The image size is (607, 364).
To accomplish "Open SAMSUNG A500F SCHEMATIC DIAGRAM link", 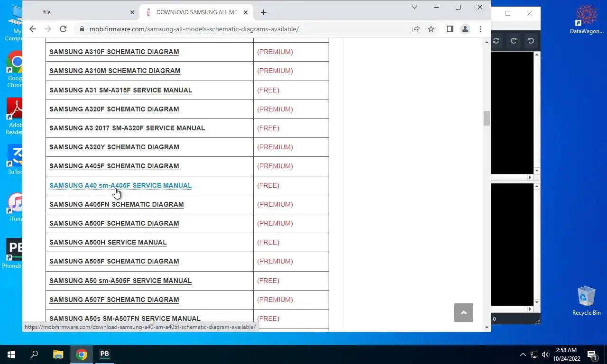I will (x=114, y=223).
